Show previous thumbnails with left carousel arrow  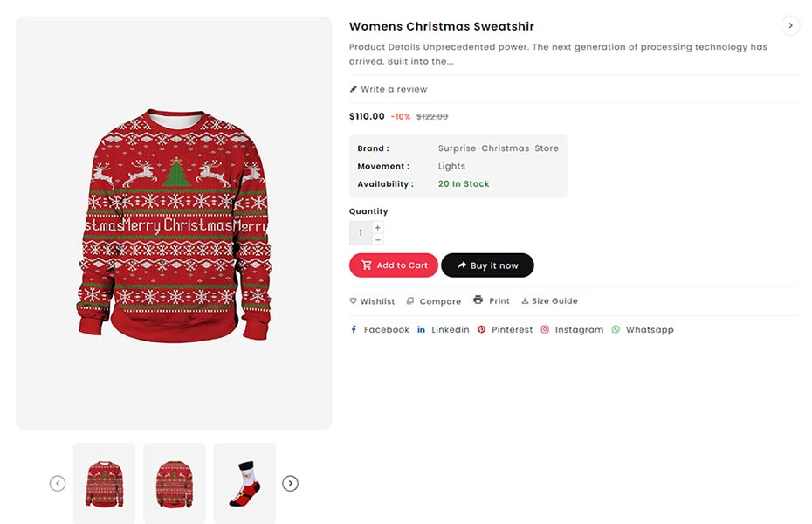[x=58, y=483]
